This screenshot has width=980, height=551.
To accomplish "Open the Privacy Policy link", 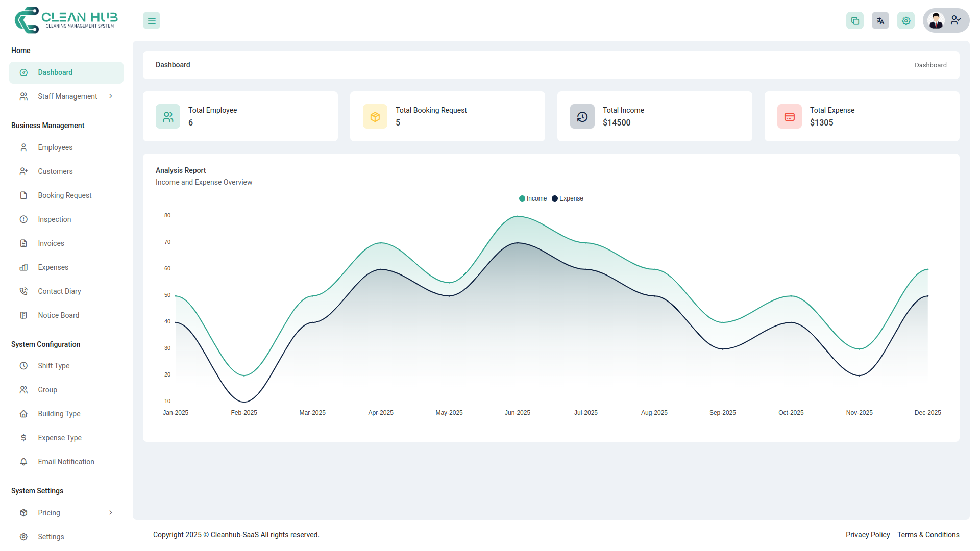I will 867,535.
